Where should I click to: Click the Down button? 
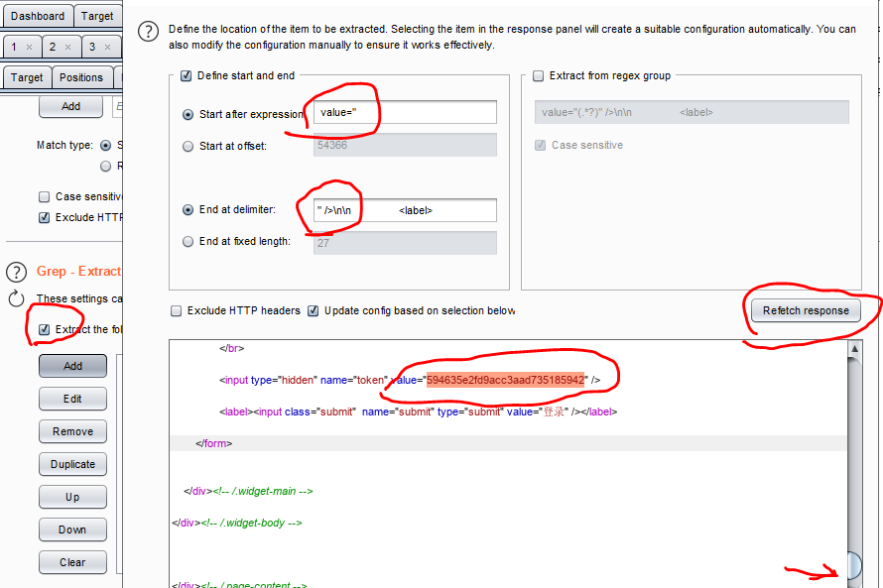72,529
